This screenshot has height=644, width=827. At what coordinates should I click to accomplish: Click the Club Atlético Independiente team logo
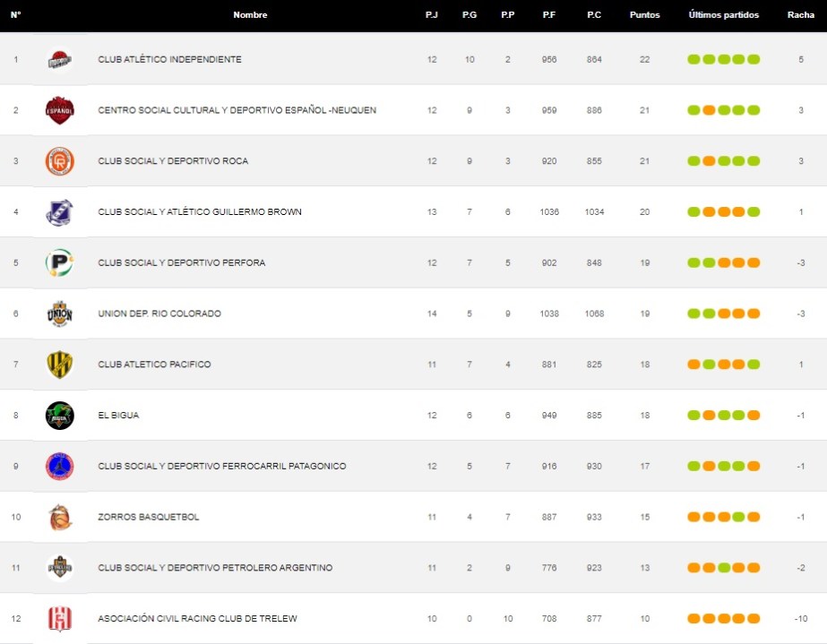(x=59, y=60)
